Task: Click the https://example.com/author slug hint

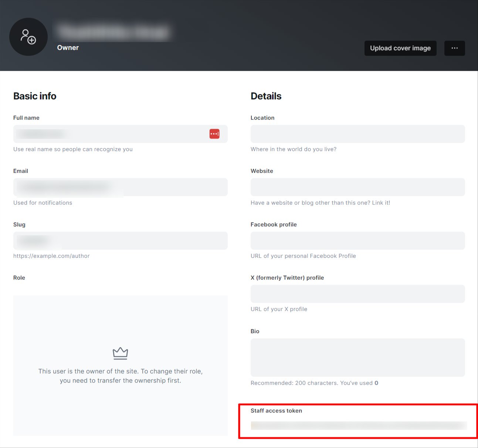Action: pos(51,256)
